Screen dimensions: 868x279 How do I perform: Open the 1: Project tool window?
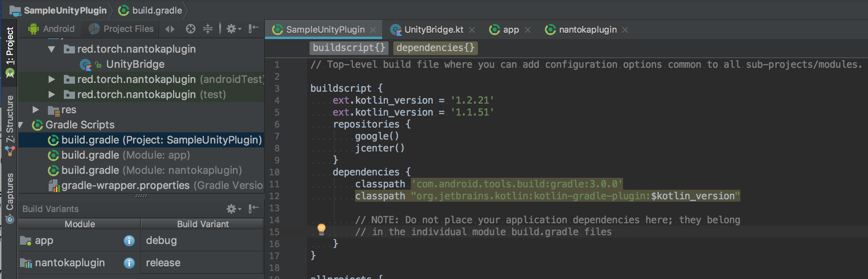pos(10,52)
